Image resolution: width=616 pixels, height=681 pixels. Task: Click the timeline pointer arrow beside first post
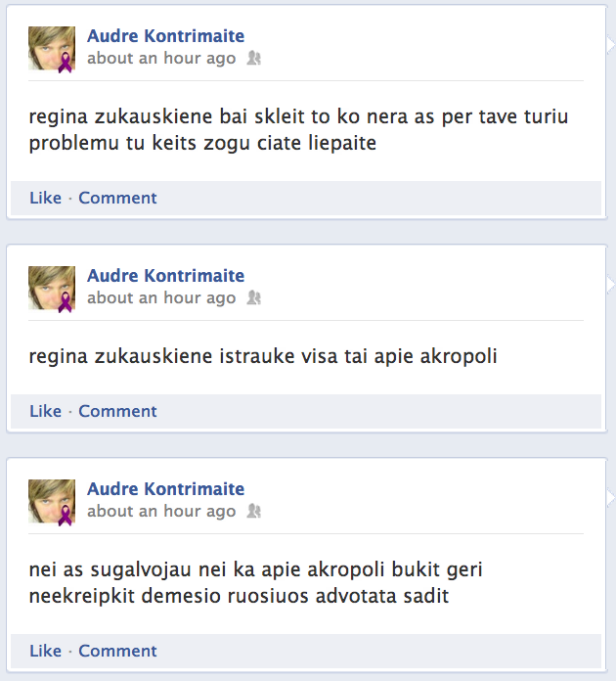click(x=611, y=45)
